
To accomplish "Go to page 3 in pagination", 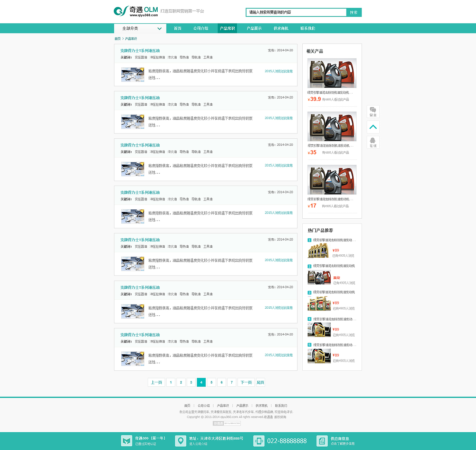I will click(191, 382).
